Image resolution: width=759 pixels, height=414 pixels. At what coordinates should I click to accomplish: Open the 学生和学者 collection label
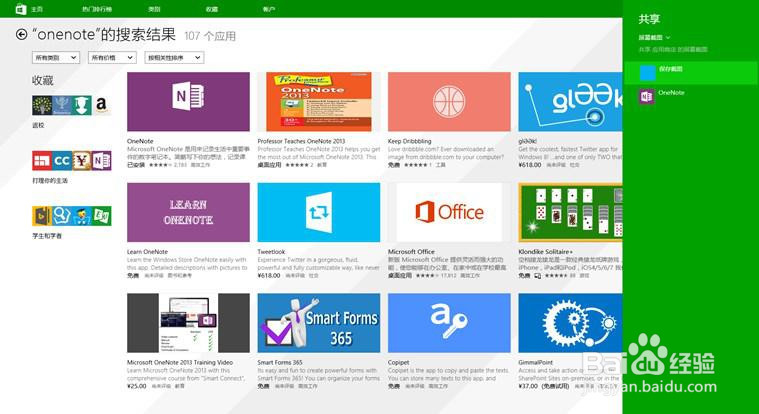47,236
